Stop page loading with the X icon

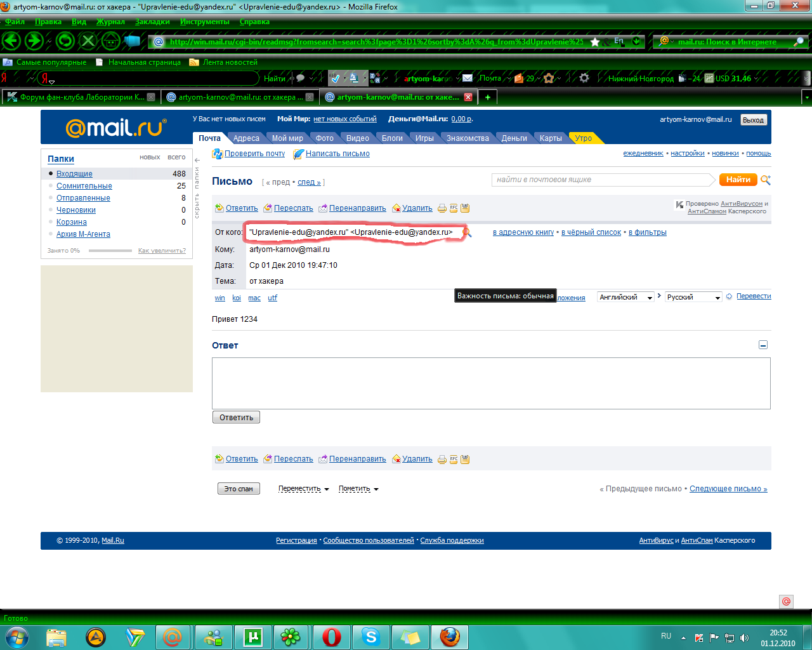coord(88,41)
